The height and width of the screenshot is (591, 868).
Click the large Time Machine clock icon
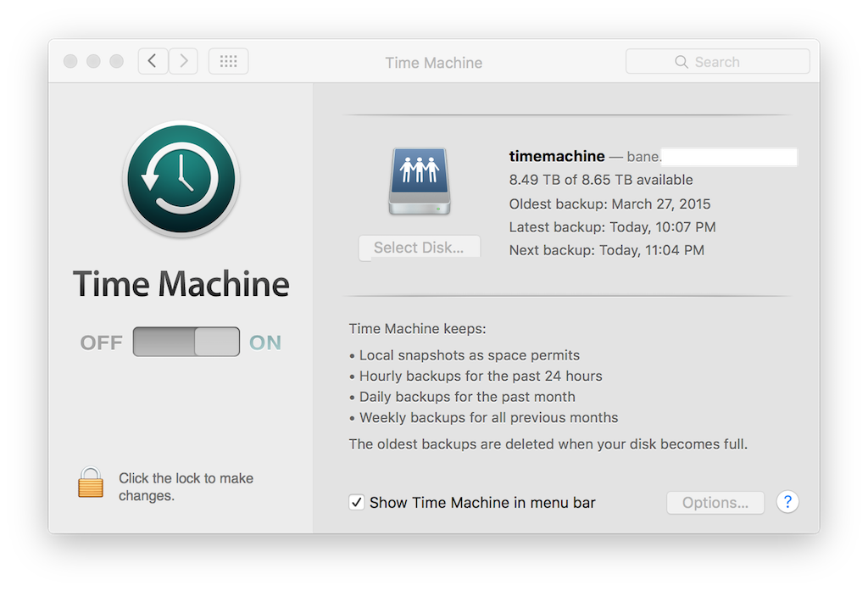[181, 179]
